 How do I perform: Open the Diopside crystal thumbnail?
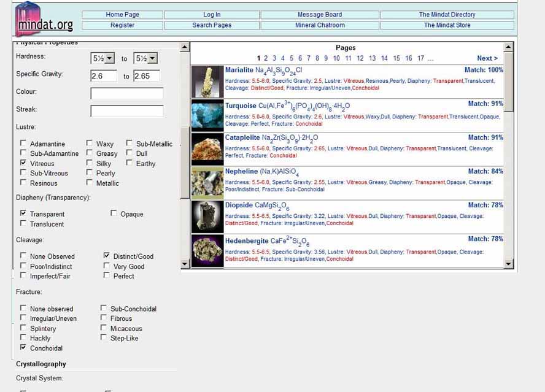pyautogui.click(x=207, y=217)
